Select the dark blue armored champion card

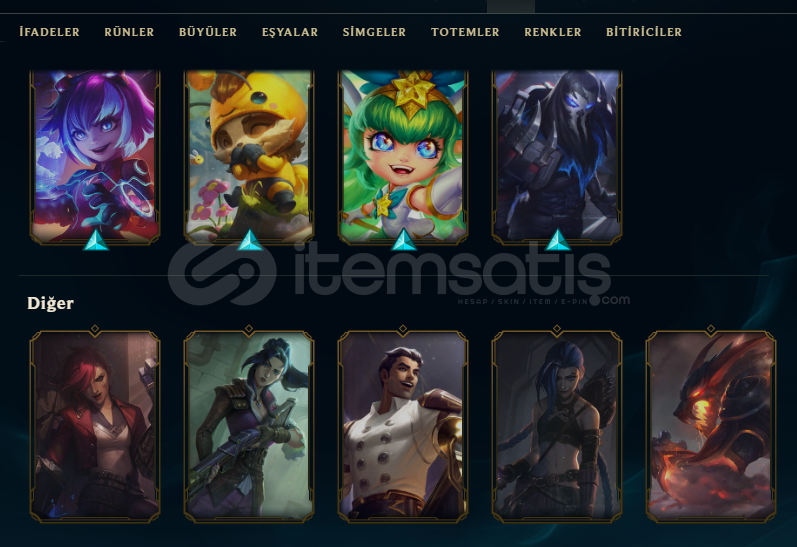(557, 157)
